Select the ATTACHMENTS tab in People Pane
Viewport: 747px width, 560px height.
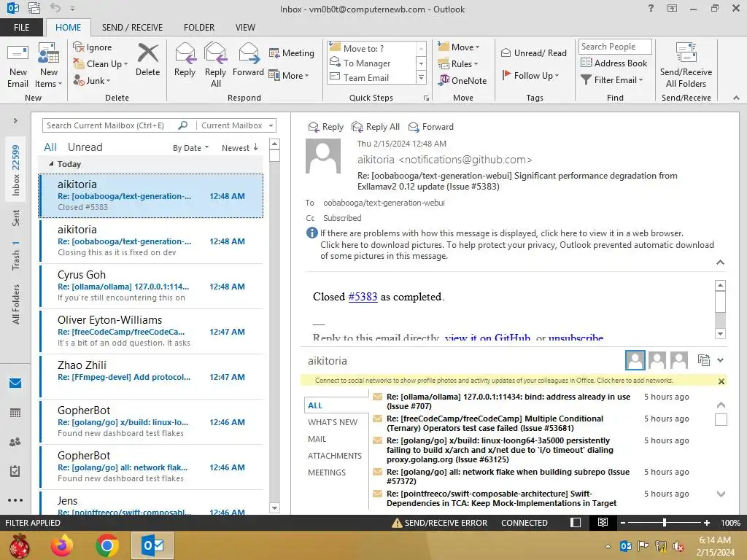334,456
